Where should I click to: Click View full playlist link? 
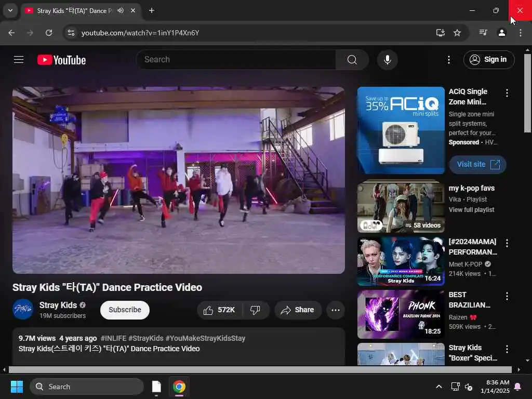pos(471,210)
